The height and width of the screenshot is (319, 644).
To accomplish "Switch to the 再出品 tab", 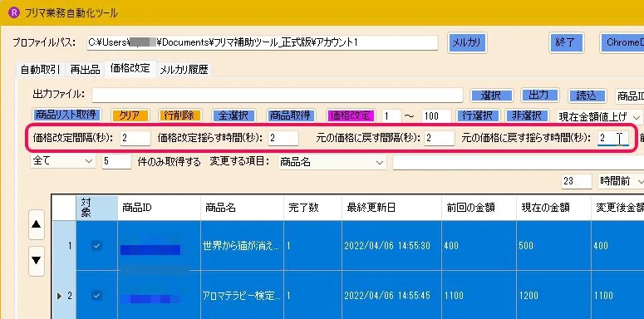I will (85, 70).
